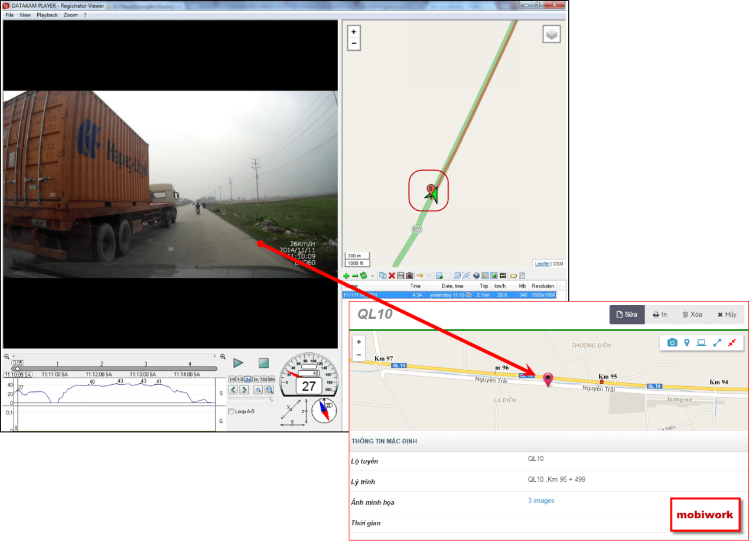Zoom in timeline with right magnifier icon
This screenshot has width=756, height=546.
223,357
